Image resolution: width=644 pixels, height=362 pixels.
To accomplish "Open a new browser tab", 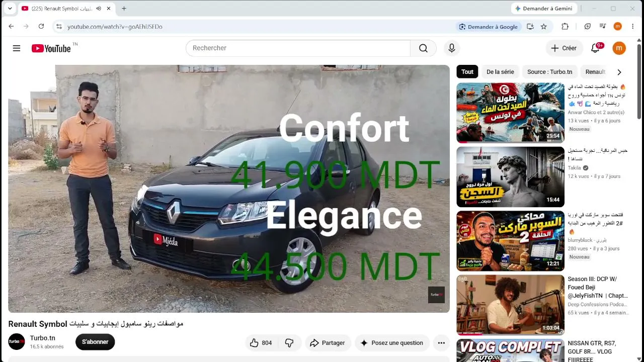I will pyautogui.click(x=124, y=9).
